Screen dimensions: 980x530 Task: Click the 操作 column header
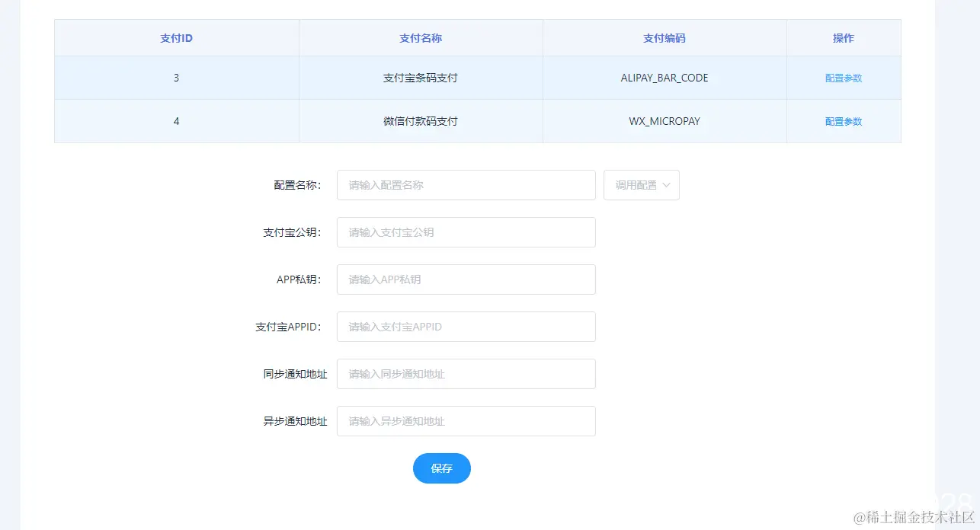[844, 38]
